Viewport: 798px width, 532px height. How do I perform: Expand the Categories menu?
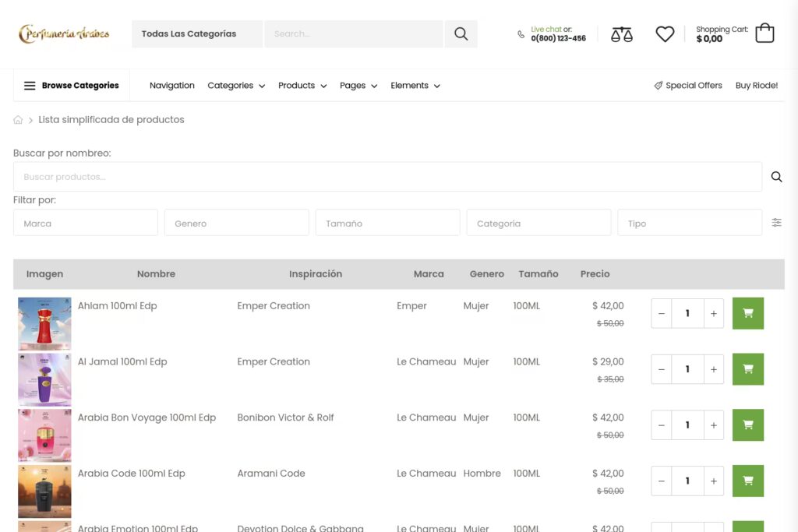pyautogui.click(x=236, y=86)
